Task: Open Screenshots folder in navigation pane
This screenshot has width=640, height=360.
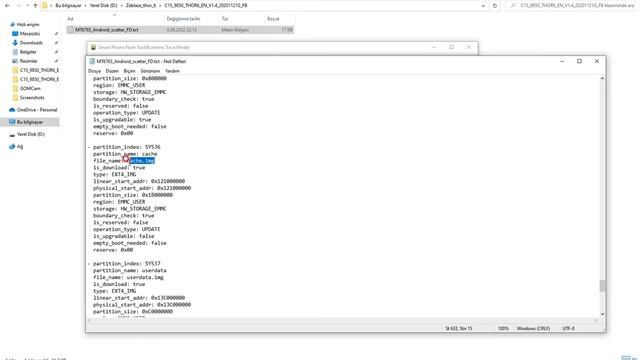Action: pos(32,98)
